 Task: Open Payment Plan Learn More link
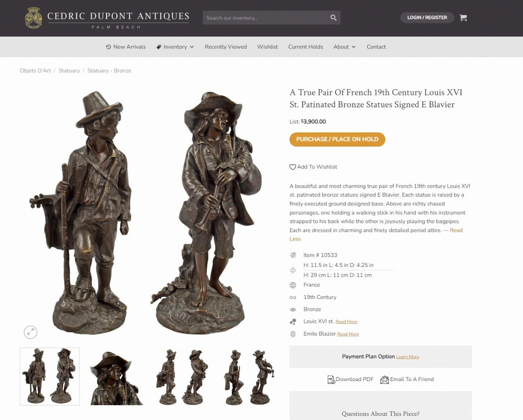408,357
